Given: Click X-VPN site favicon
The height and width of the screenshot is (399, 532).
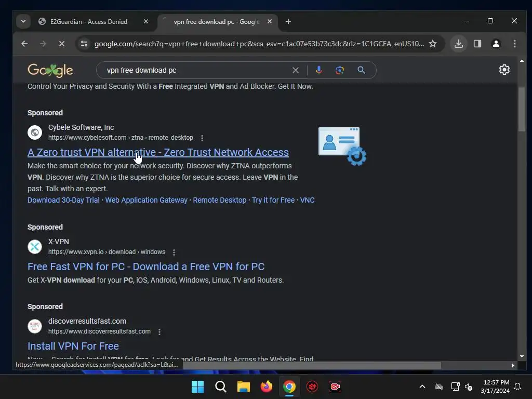Looking at the screenshot, I should coord(35,247).
